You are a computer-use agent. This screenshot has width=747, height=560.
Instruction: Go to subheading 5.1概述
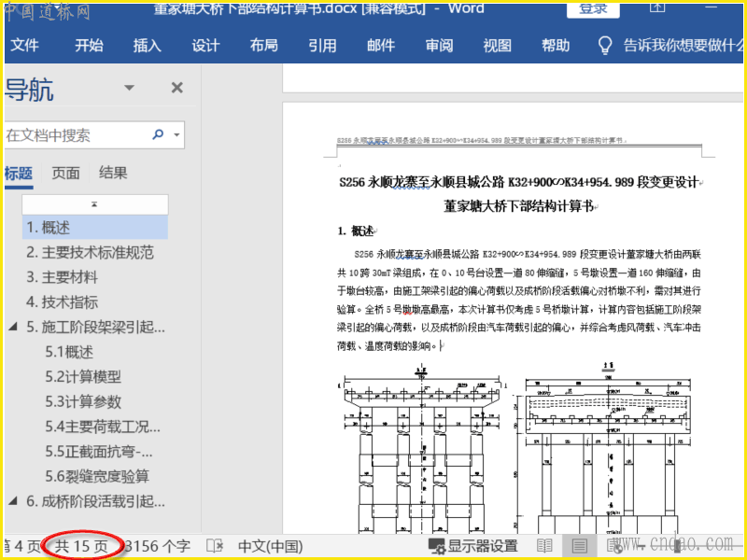point(69,352)
